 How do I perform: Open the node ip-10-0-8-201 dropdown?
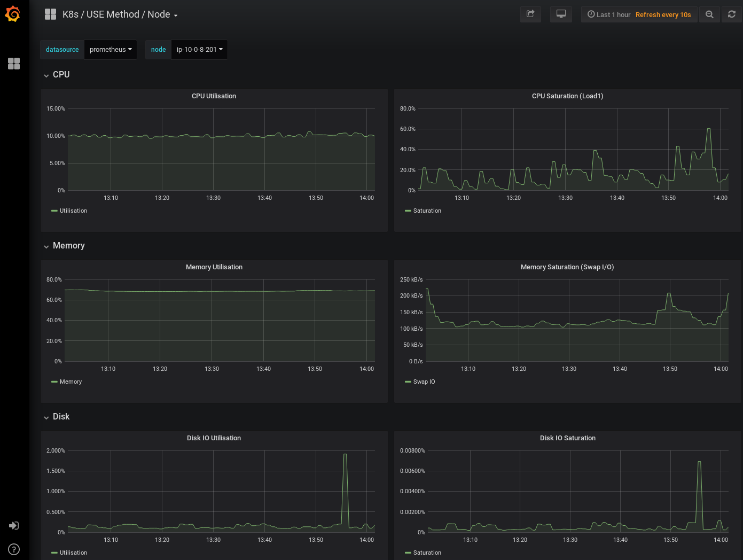pos(199,50)
